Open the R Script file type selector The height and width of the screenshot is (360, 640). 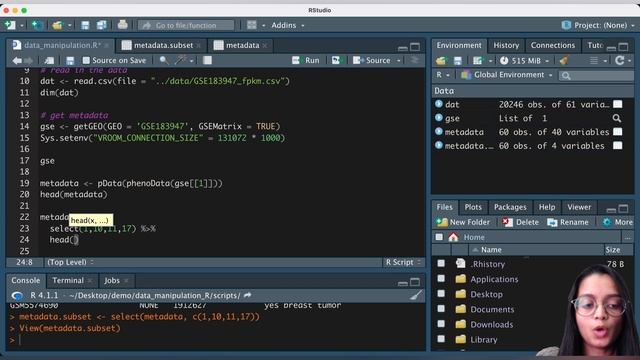pyautogui.click(x=403, y=262)
